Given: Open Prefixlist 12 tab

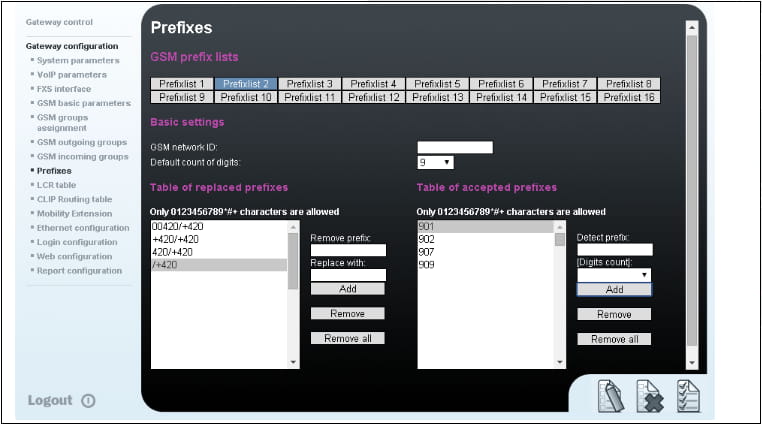Looking at the screenshot, I should coord(373,97).
